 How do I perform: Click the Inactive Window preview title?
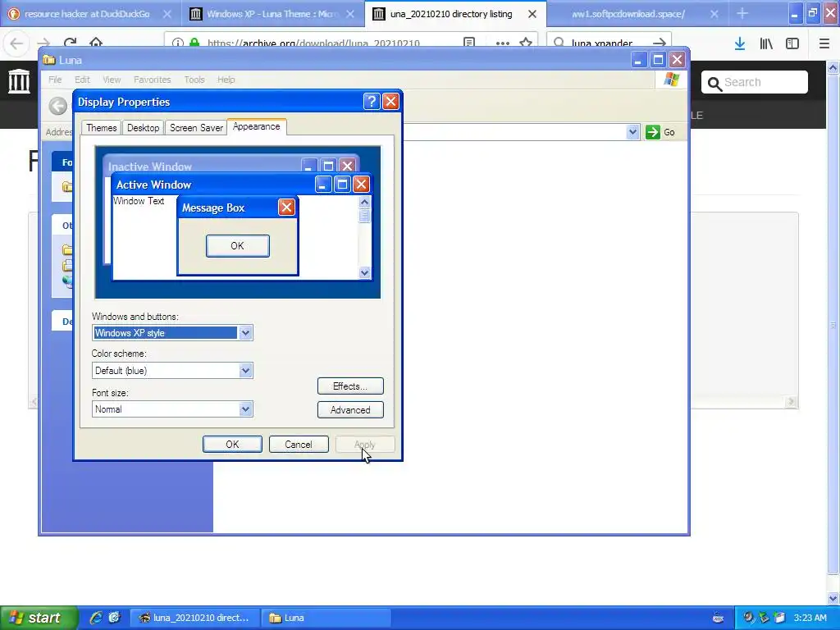149,167
